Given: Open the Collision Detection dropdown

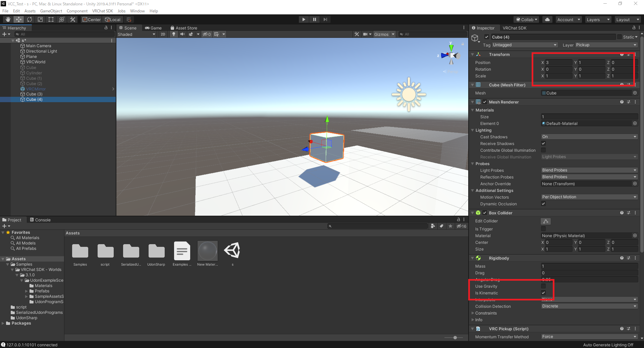Looking at the screenshot, I should (589, 306).
